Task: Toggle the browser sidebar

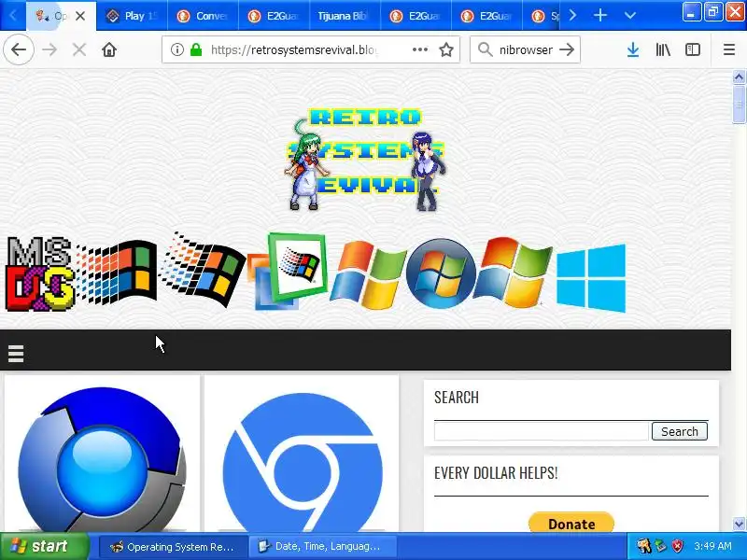Action: (692, 49)
